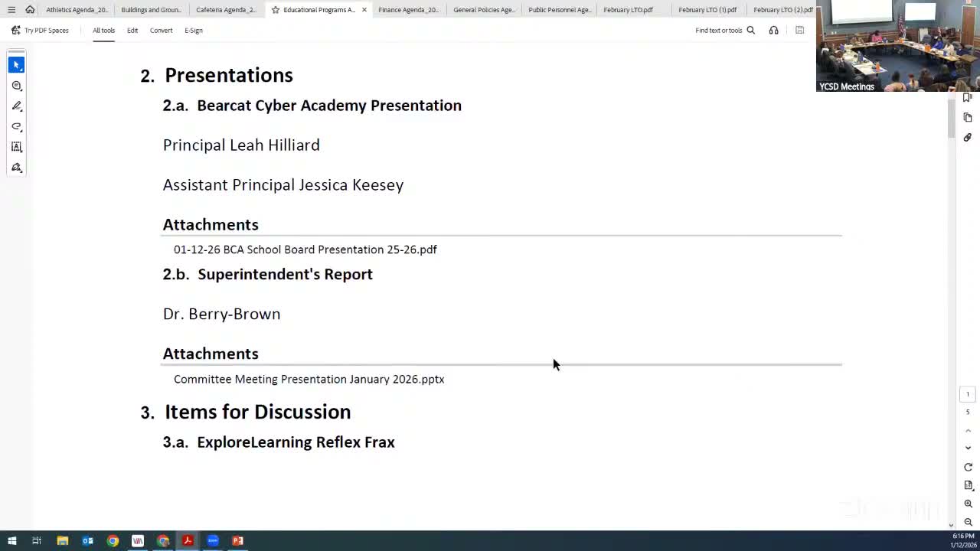Open the Fill & Sign tool
980x551 pixels.
coord(16,167)
